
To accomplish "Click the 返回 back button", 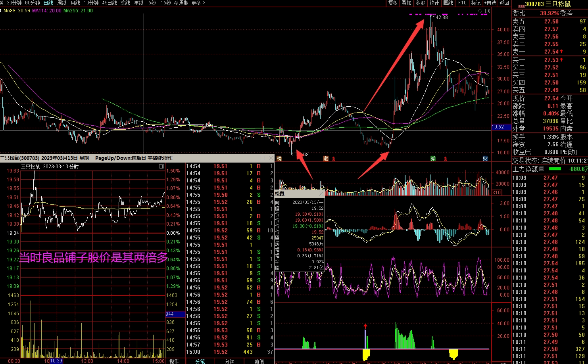I will (504, 3).
